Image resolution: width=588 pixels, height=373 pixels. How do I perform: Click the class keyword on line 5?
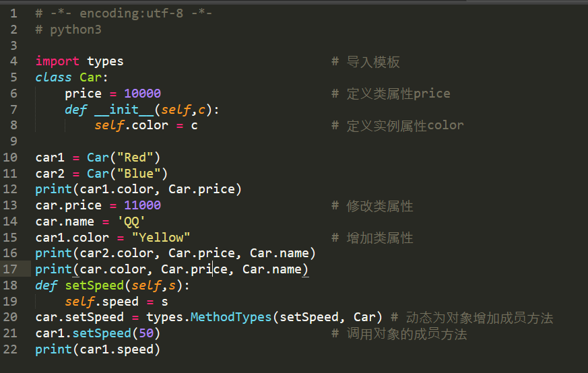click(53, 77)
